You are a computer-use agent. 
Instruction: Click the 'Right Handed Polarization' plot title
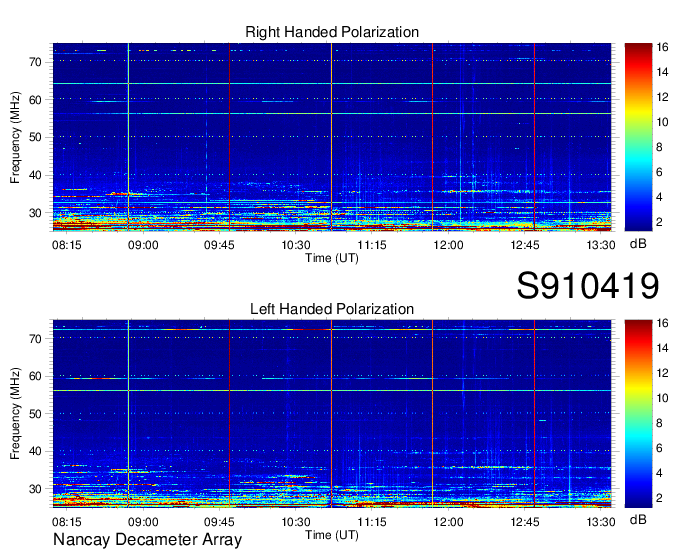[x=332, y=32]
